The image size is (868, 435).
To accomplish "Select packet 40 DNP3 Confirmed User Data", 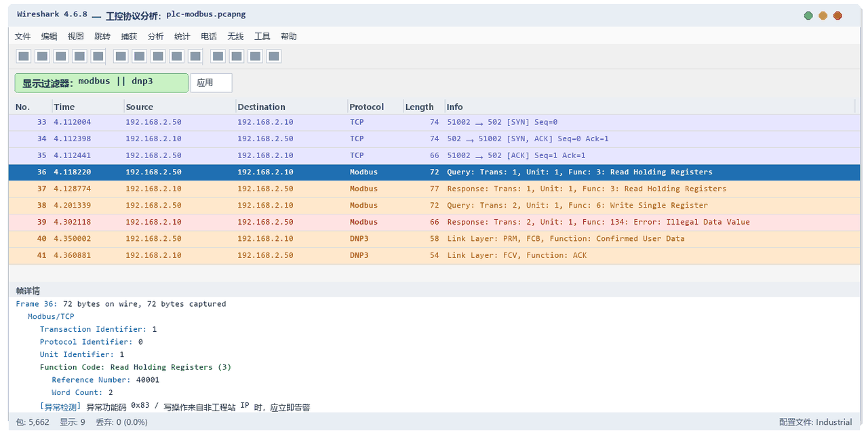I will 434,238.
